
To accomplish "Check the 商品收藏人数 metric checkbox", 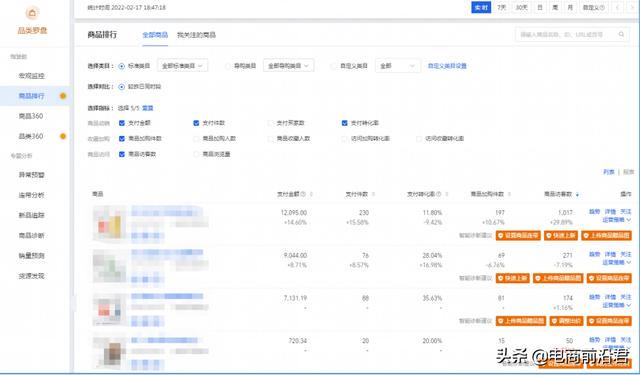I will pyautogui.click(x=270, y=139).
